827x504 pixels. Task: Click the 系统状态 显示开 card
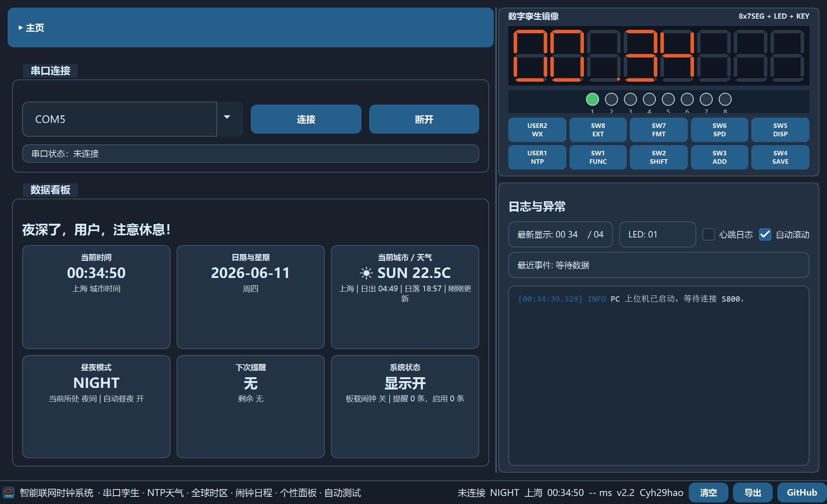[405, 407]
